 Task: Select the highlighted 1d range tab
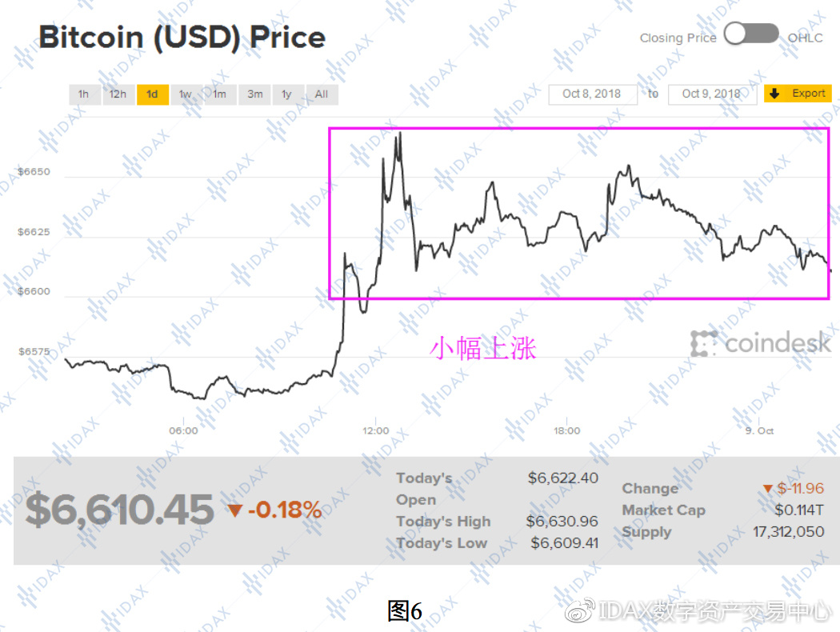(152, 94)
